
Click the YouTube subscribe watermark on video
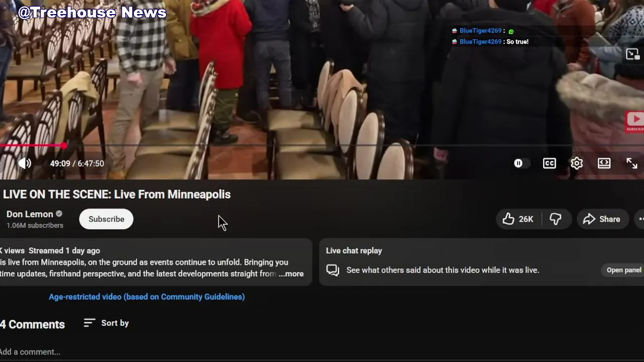point(635,122)
